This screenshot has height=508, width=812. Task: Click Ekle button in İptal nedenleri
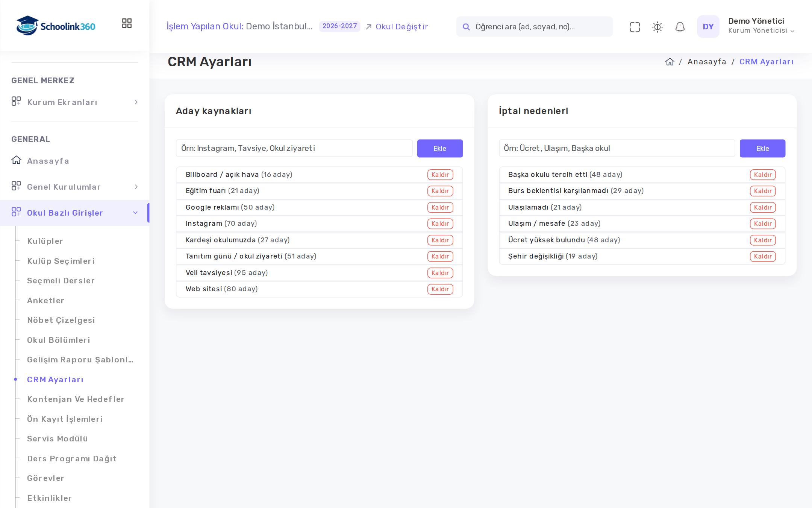[x=762, y=148]
